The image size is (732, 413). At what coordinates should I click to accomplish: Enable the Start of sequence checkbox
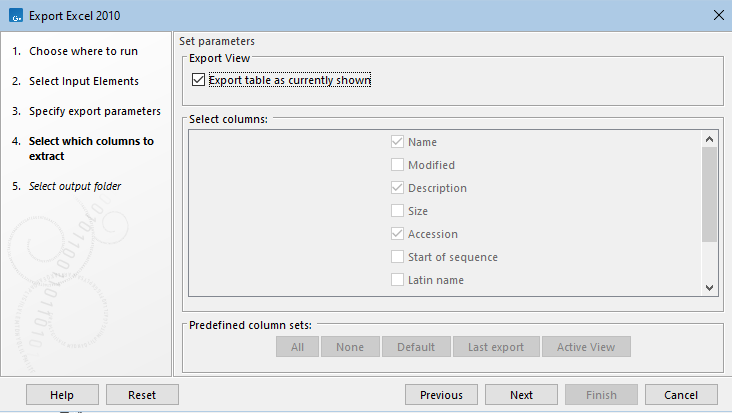[398, 257]
